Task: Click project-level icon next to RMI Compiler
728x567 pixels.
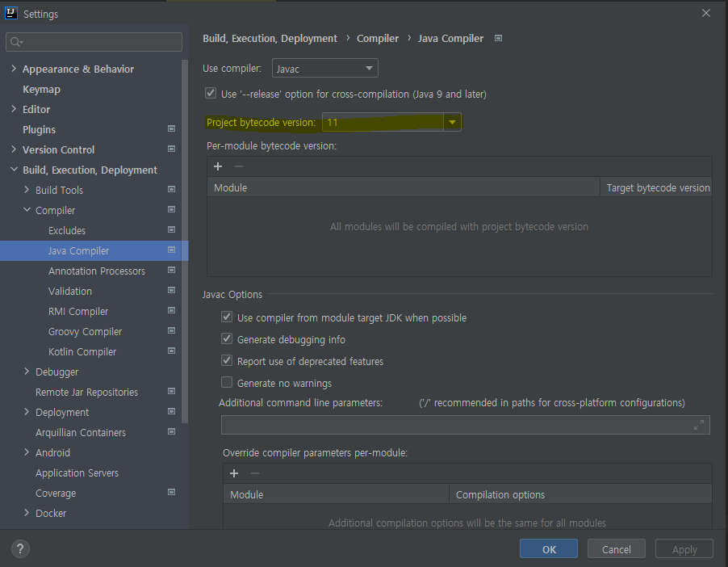Action: 171,310
